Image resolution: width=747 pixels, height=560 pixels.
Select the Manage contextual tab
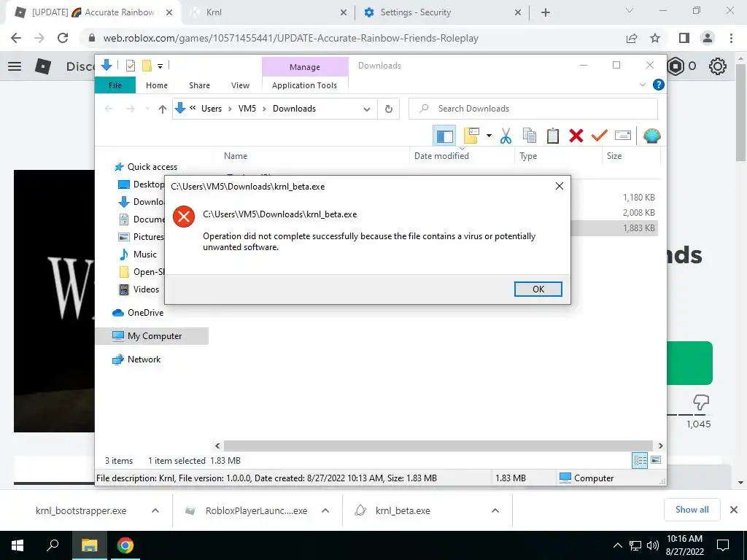(x=305, y=67)
